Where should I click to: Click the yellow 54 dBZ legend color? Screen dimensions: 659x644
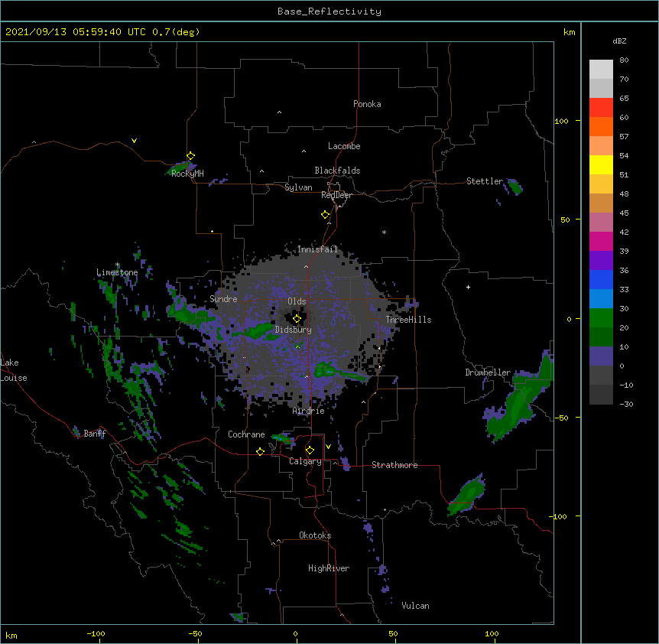coord(601,164)
